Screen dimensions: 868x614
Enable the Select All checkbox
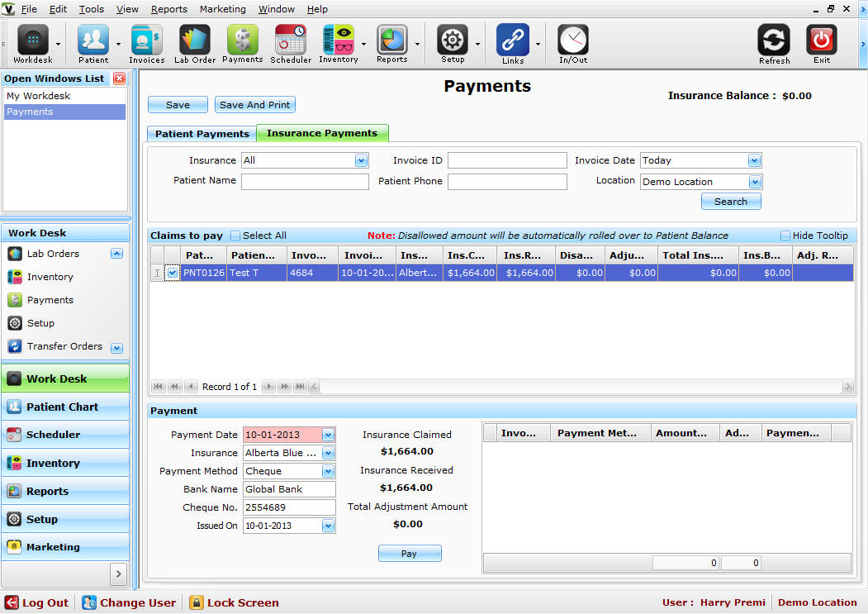(x=235, y=236)
